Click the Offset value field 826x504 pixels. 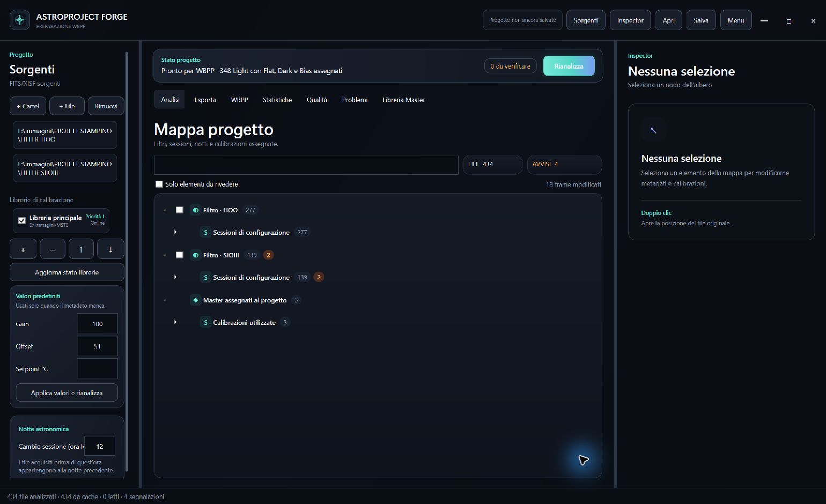click(98, 346)
